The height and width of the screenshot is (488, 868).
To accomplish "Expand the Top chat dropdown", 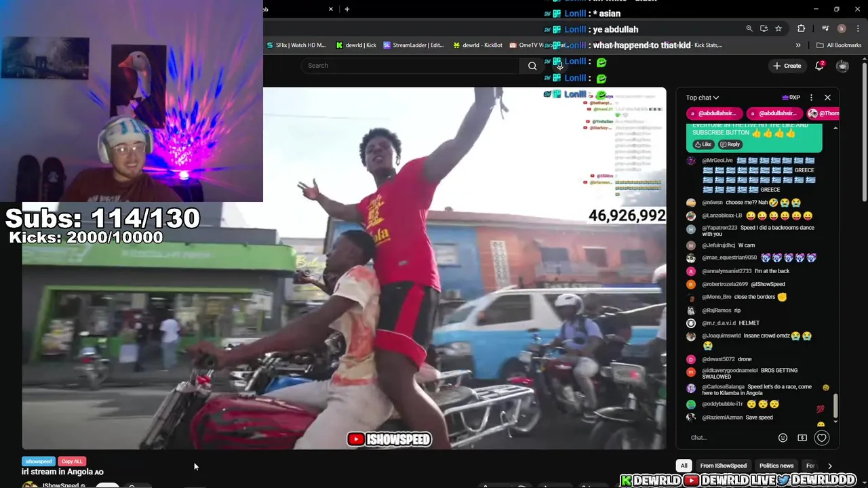I will tap(702, 98).
